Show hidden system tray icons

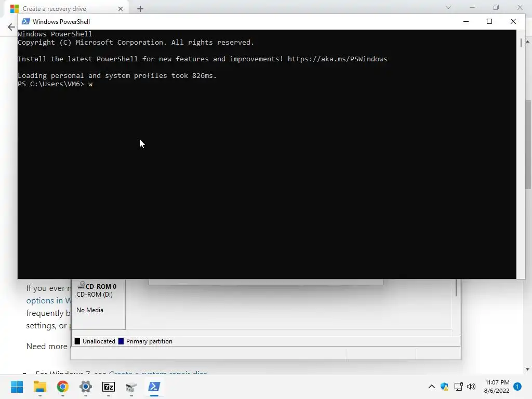pyautogui.click(x=432, y=387)
